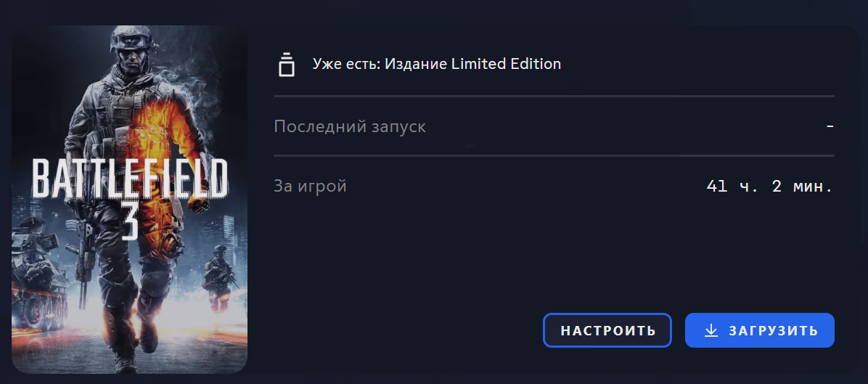Open game settings via НАСТРОИТЬ button
This screenshot has height=384, width=868.
[x=607, y=330]
